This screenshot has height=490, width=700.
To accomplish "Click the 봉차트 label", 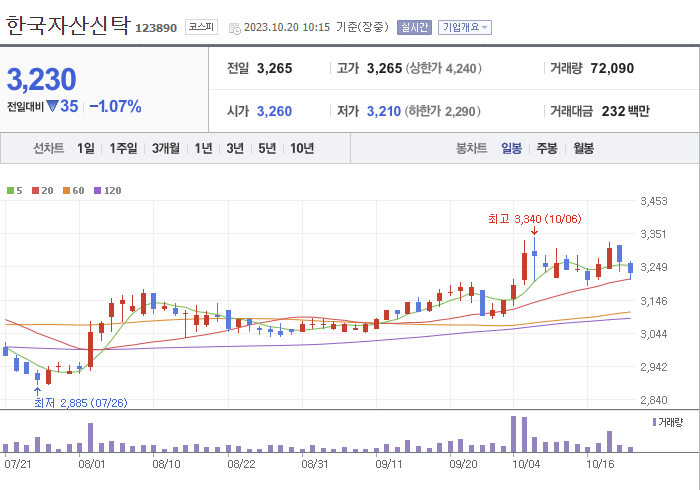I will tap(471, 148).
